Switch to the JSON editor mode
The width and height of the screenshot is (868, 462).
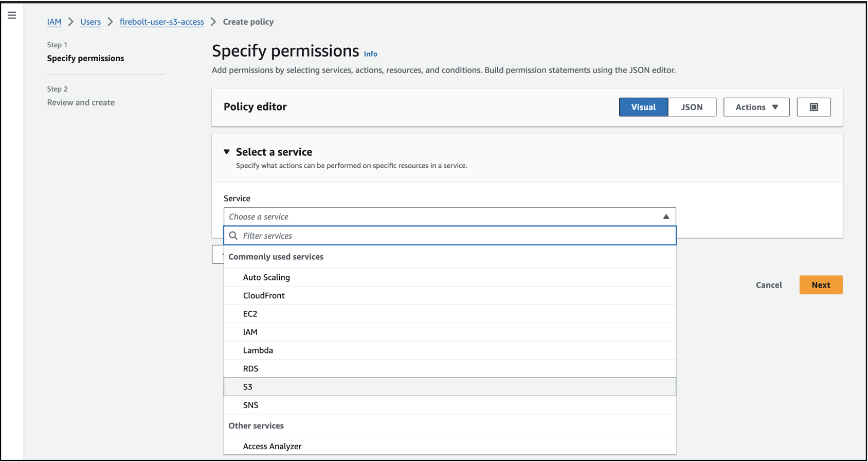tap(692, 107)
